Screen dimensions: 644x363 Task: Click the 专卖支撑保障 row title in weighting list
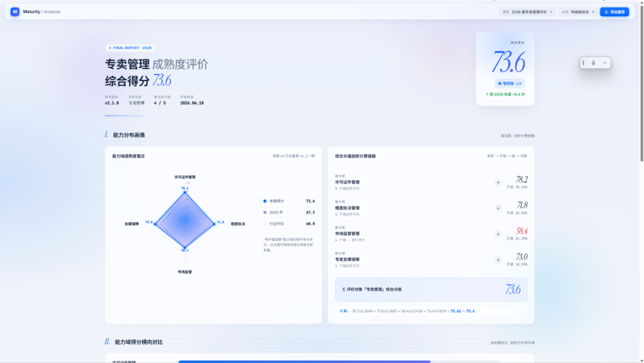click(347, 259)
